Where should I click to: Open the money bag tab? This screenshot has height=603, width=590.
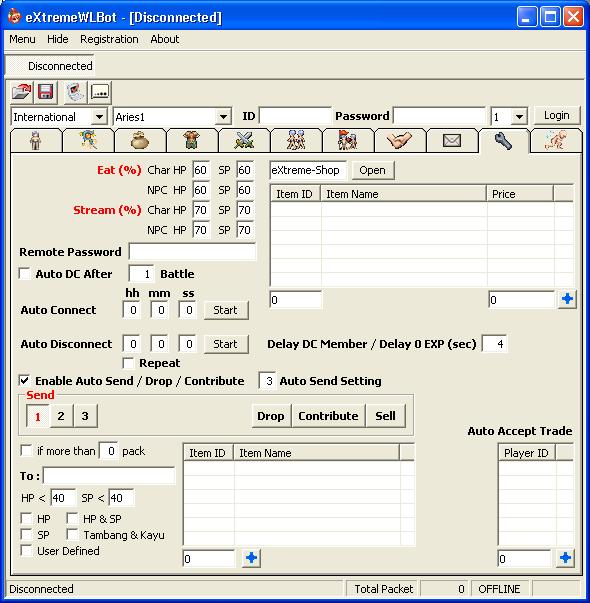click(140, 141)
